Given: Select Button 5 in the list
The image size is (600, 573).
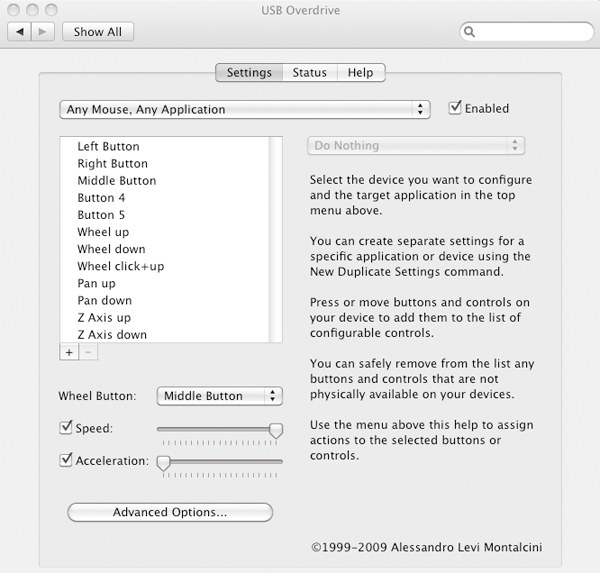Looking at the screenshot, I should coord(165,215).
